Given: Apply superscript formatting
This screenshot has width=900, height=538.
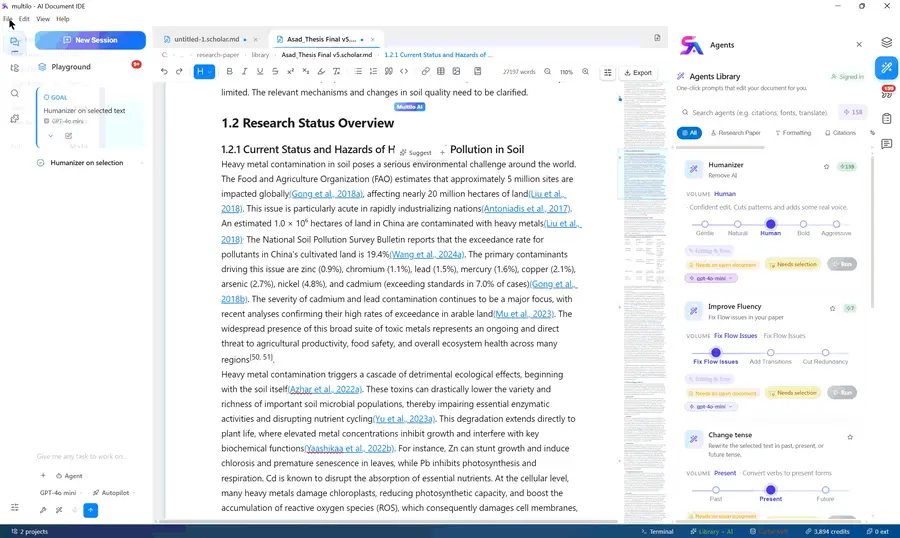Looking at the screenshot, I should [x=290, y=72].
